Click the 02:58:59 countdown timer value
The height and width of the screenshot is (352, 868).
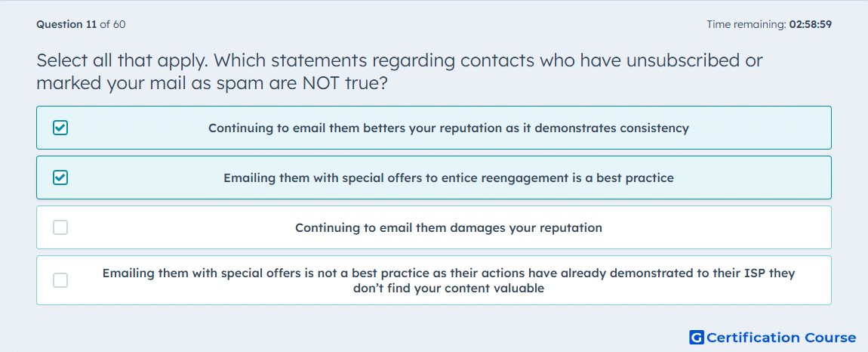(x=811, y=24)
